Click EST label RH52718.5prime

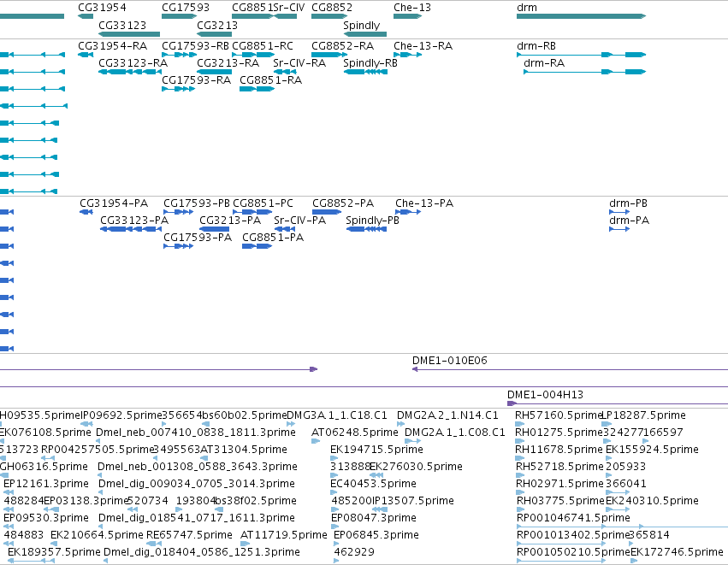560,466
